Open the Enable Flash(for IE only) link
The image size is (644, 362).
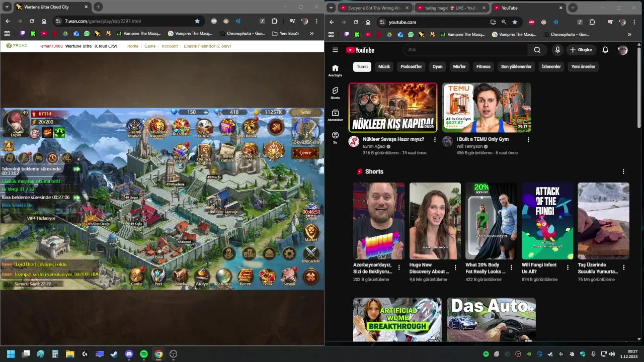click(207, 46)
